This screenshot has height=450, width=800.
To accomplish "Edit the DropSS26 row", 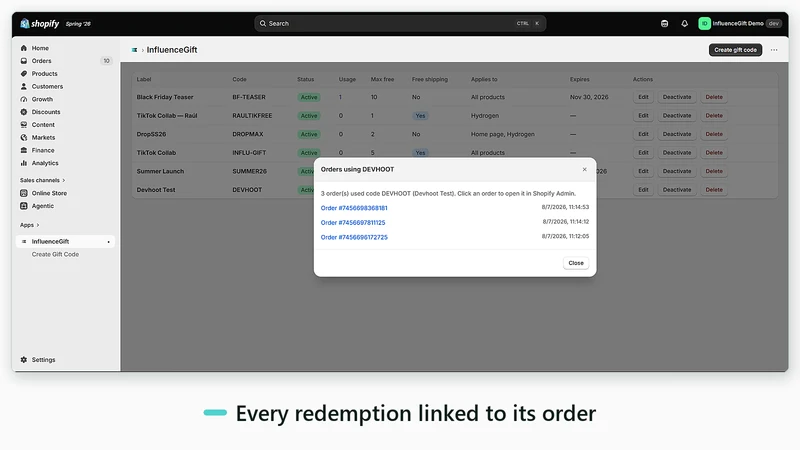I will coord(643,134).
